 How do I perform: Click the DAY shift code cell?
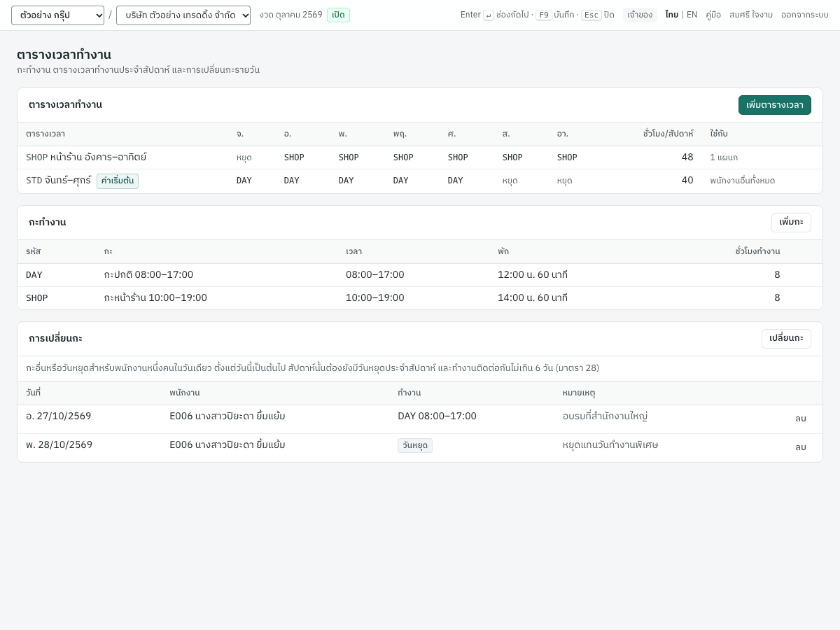34,275
